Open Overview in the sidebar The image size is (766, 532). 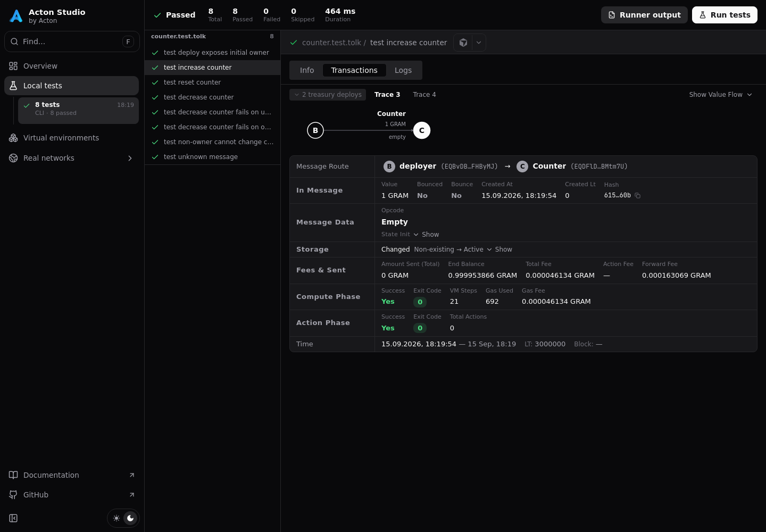click(71, 66)
